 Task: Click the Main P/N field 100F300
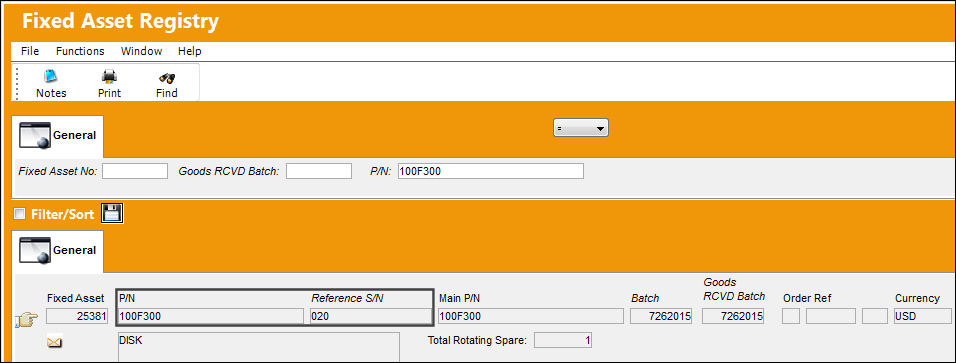pyautogui.click(x=530, y=316)
